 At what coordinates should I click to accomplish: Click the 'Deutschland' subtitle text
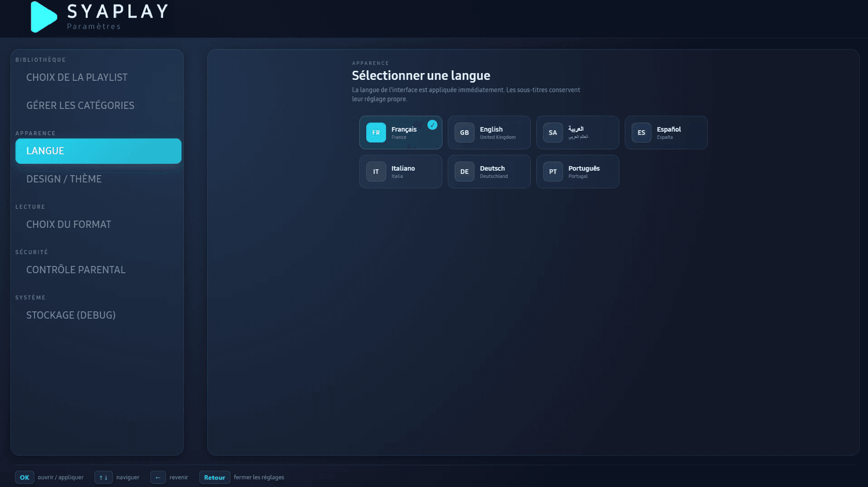[x=494, y=177]
